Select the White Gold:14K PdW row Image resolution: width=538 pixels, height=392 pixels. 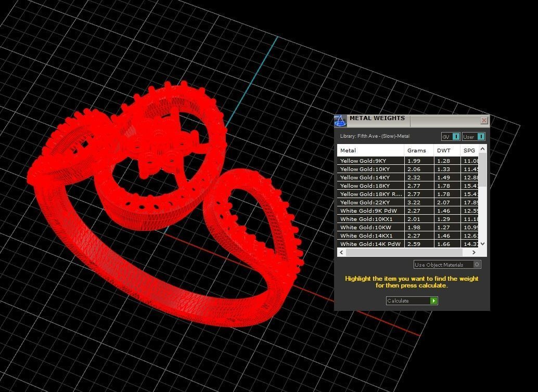pyautogui.click(x=407, y=244)
